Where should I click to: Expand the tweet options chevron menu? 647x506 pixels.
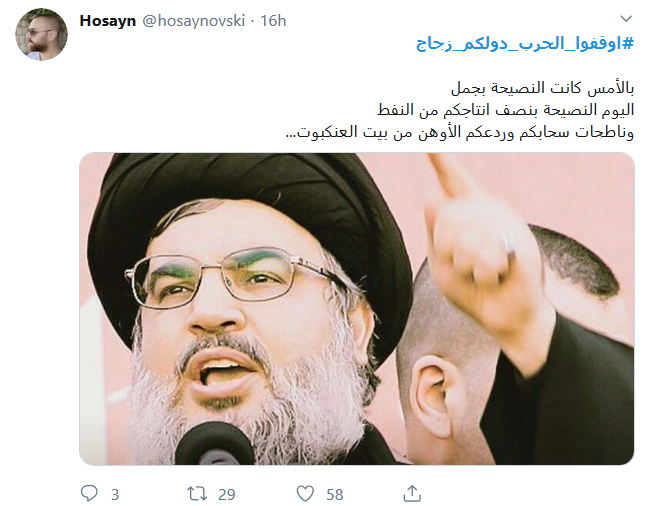point(626,19)
